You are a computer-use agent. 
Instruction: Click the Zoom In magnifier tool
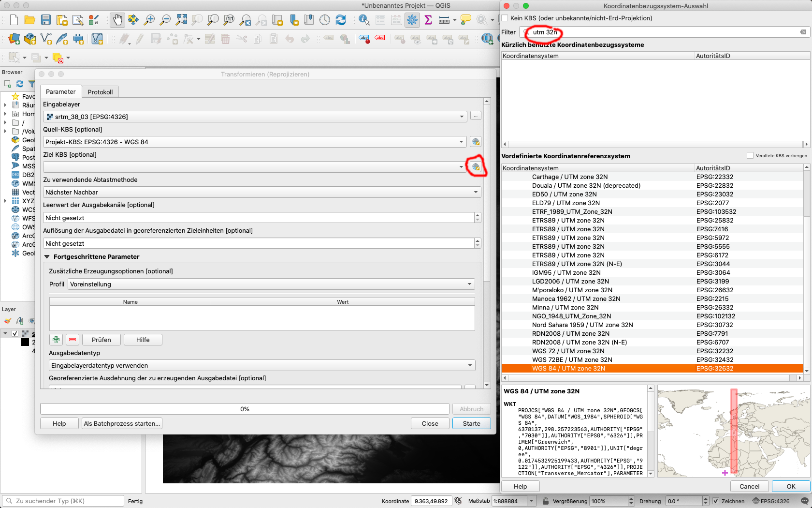[x=149, y=20]
